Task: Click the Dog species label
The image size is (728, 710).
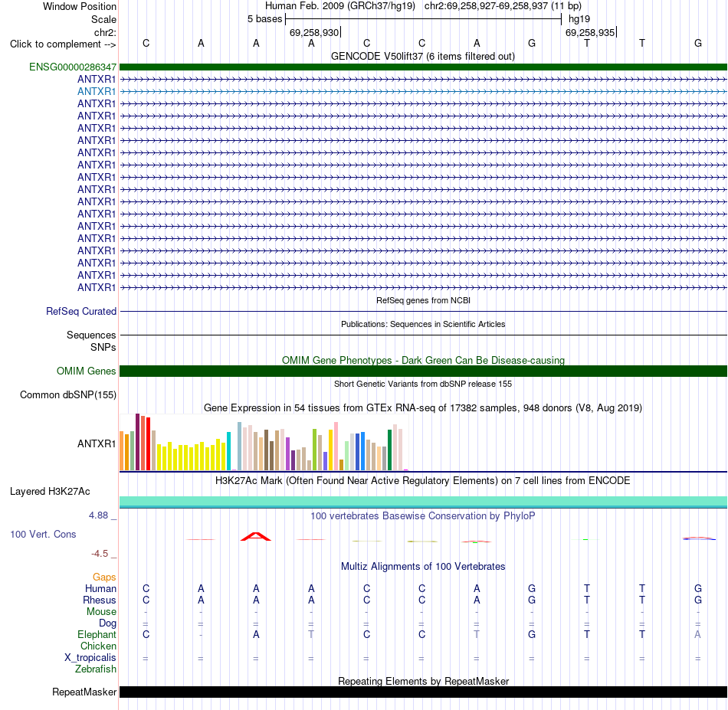Action: [x=107, y=623]
